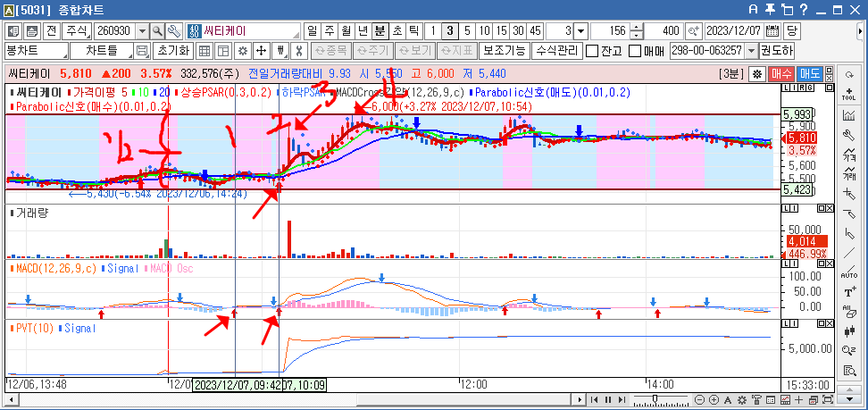Open the 차트틀 template dropdown
Screen dimensions: 868x410
(x=102, y=51)
